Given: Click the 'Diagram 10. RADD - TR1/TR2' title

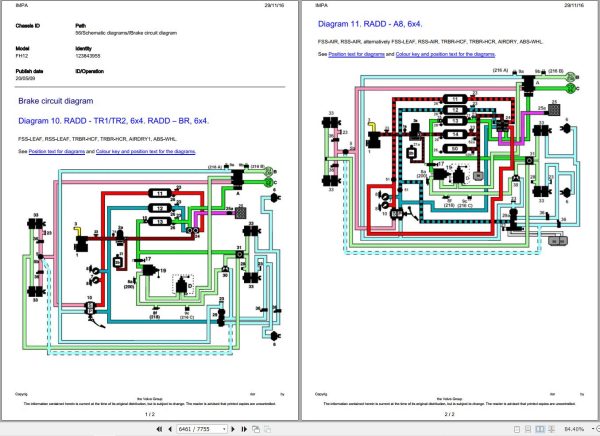Looking at the screenshot, I should coord(114,121).
